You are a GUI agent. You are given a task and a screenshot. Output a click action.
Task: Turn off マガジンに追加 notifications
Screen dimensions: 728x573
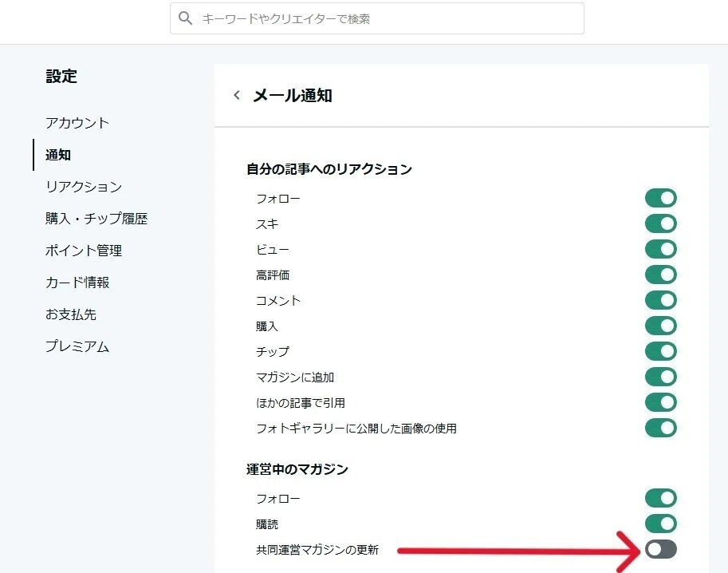661,377
